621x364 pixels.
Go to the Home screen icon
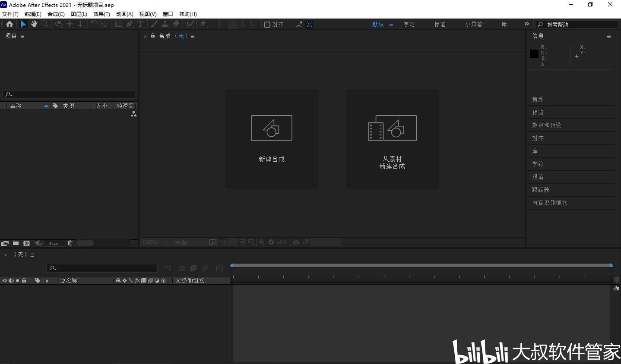[9, 24]
